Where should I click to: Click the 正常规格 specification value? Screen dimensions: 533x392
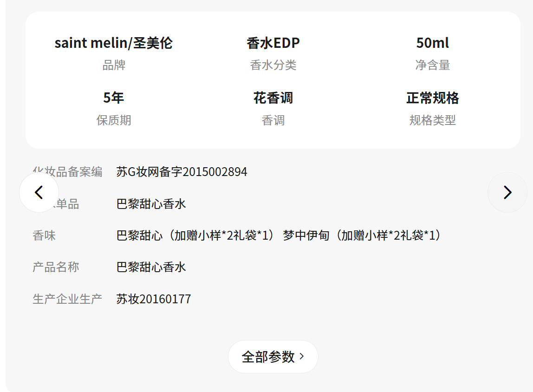pyautogui.click(x=432, y=98)
